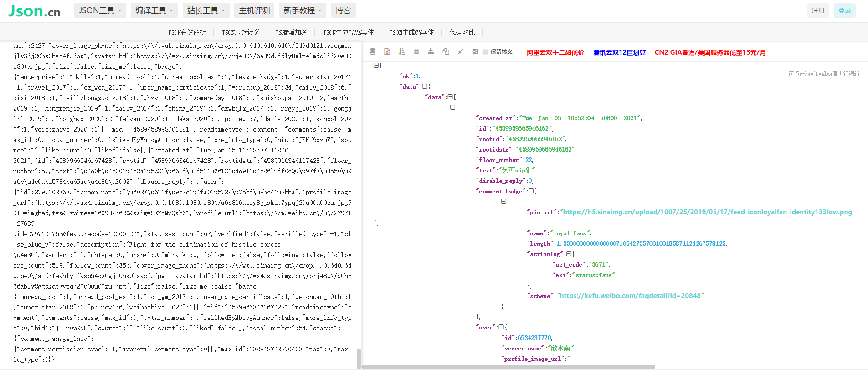Click the vertical scrollbar of the input panel
The image size is (868, 370).
point(359,358)
